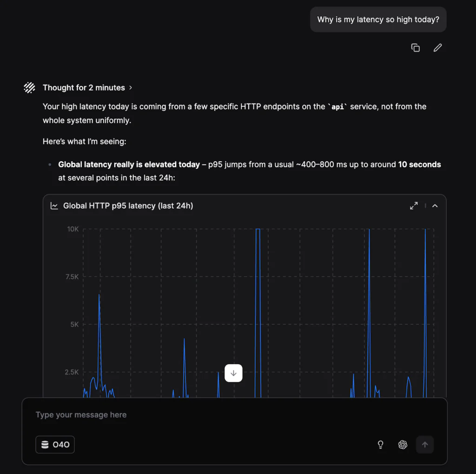Expand the "Thought for 2 minutes" reasoning
The width and height of the screenshot is (476, 474).
click(84, 87)
